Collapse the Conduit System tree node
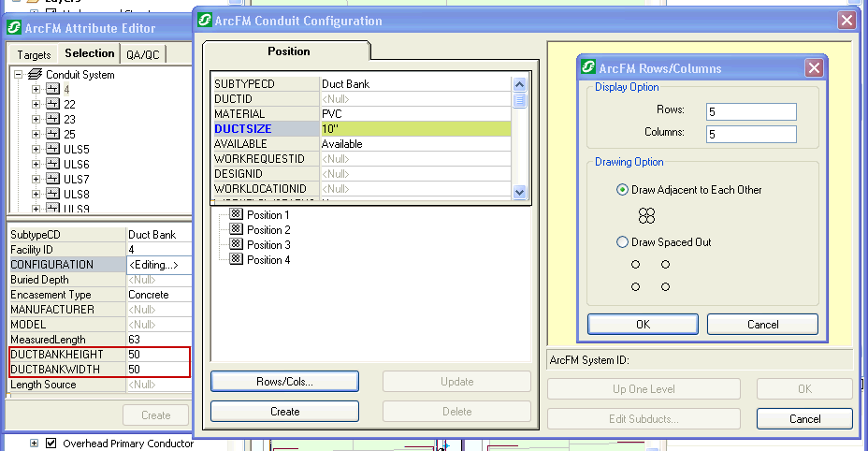 pyautogui.click(x=19, y=75)
